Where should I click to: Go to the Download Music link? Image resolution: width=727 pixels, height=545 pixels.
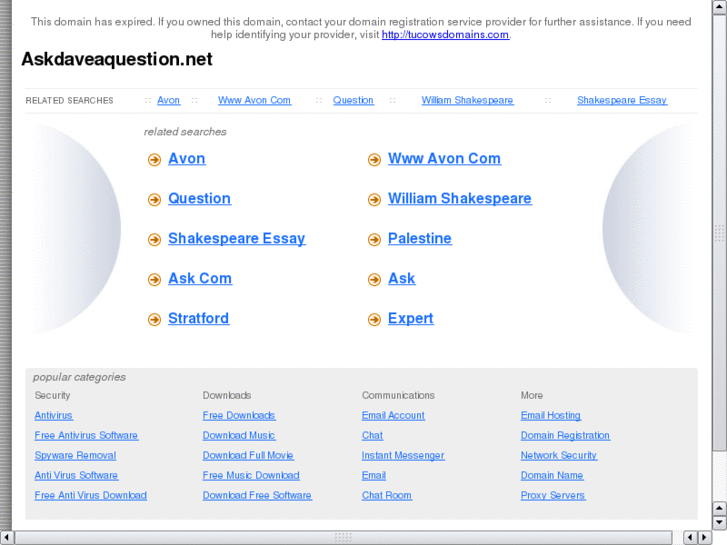pos(239,435)
